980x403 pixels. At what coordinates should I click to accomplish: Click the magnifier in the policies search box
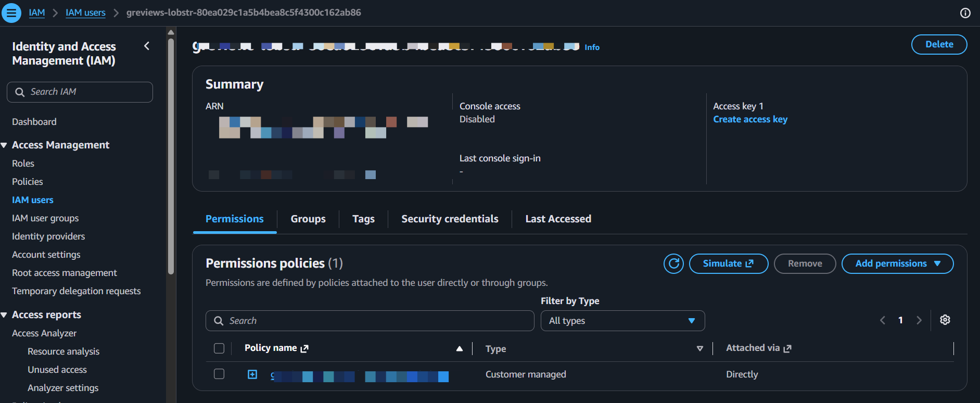[219, 321]
